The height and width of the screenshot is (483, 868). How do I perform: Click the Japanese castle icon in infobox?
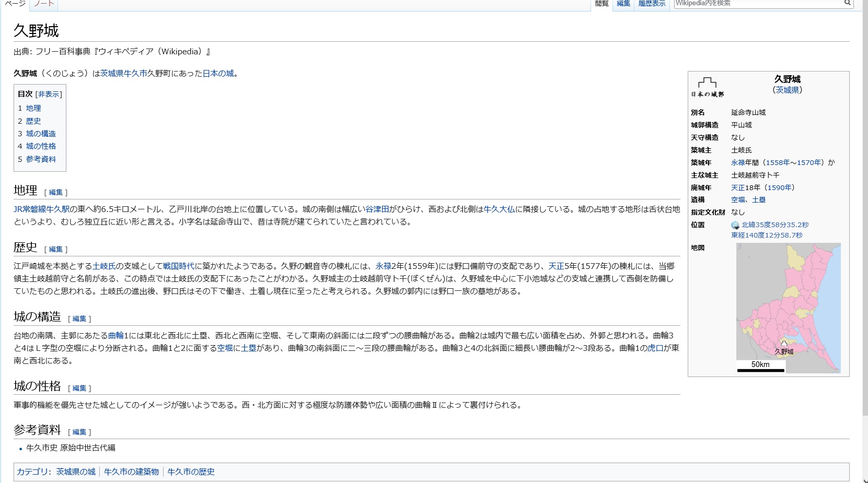708,87
